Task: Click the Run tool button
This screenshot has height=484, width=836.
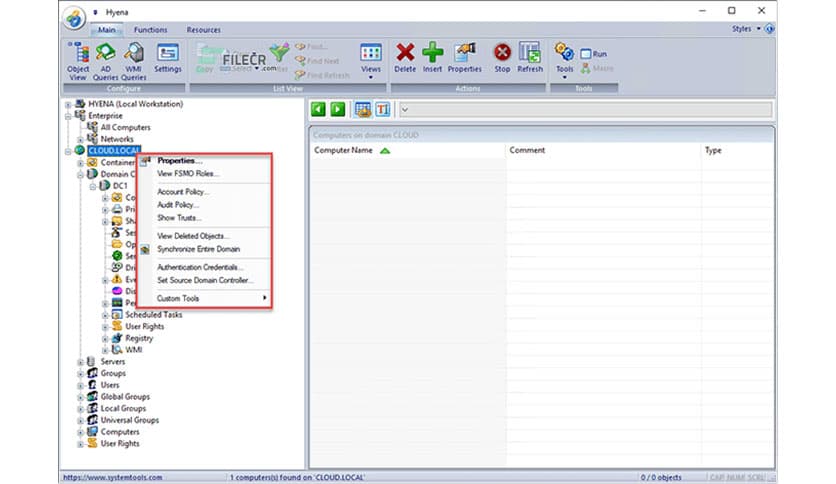Action: [x=593, y=54]
